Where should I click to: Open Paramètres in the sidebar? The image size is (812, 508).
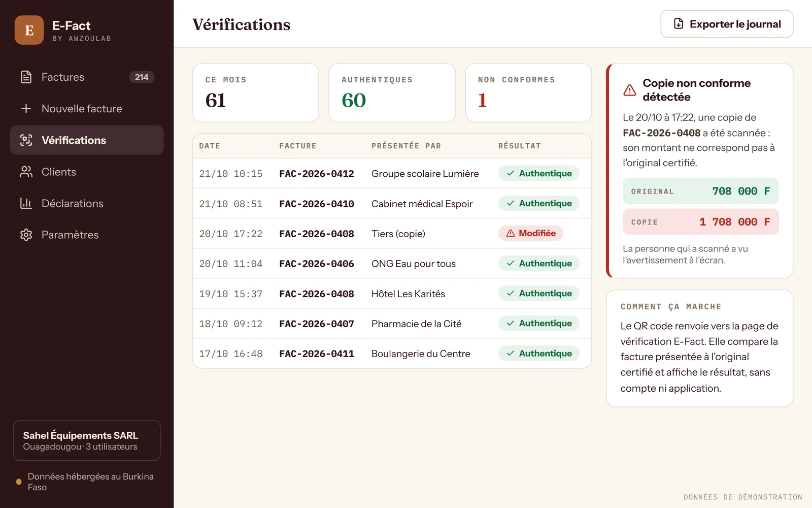[87, 235]
